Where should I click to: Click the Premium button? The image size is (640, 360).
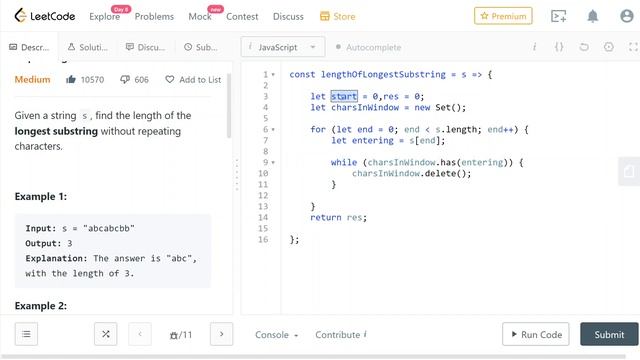coord(503,16)
